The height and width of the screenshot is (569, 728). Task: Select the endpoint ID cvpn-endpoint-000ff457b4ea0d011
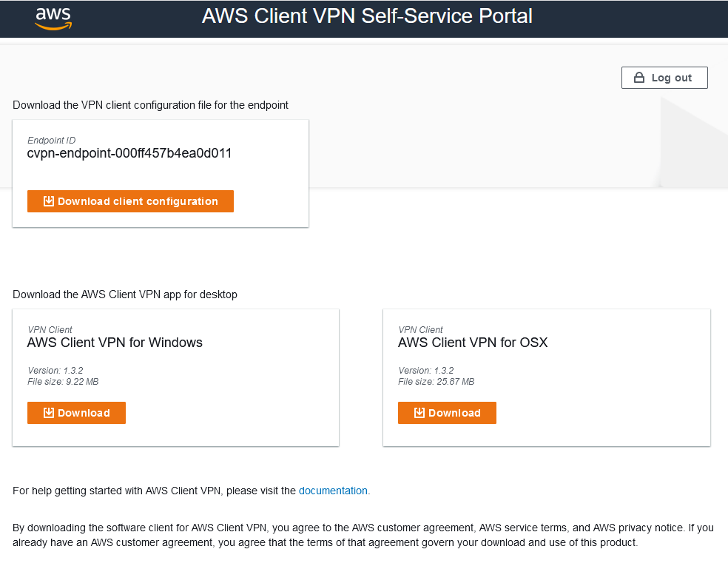pos(129,153)
